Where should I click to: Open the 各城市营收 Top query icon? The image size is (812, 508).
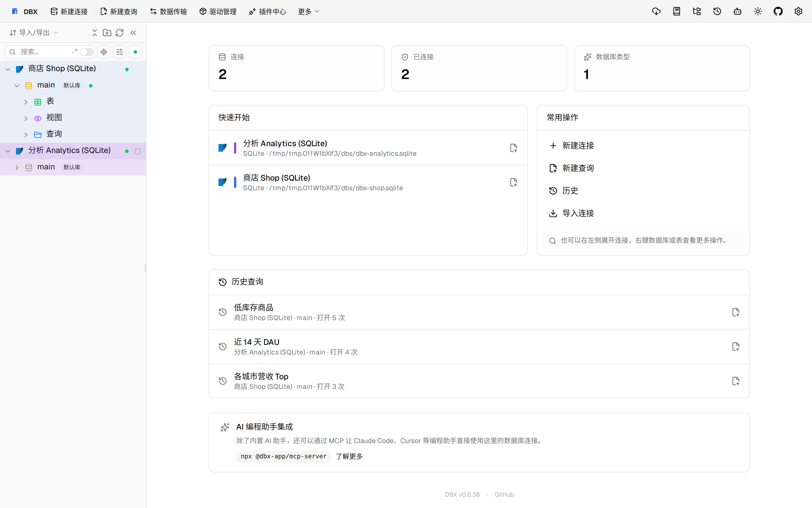point(736,381)
